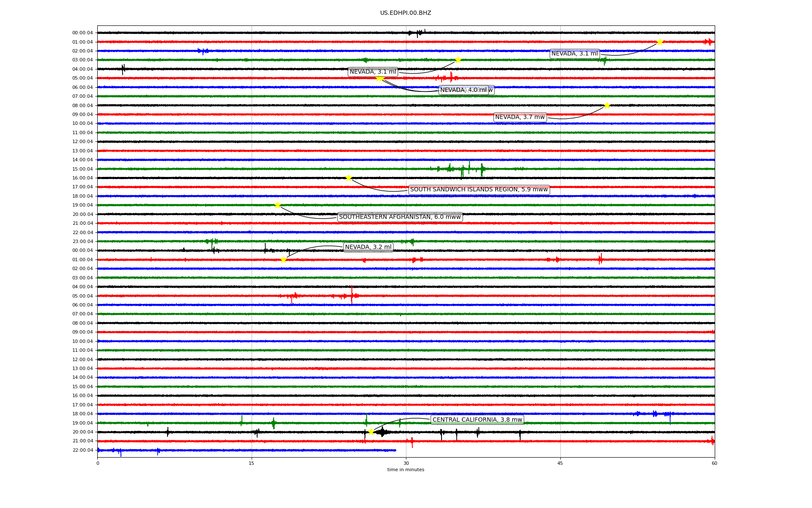Click the plot title US.EDHPI.00.BHZ
Screen dimensions: 812x508
[x=406, y=13]
